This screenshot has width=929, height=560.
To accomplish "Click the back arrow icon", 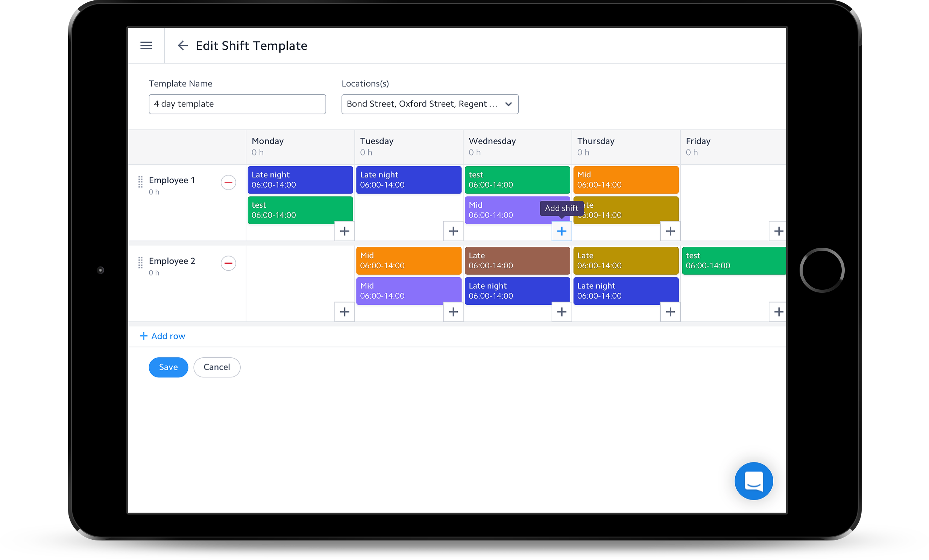I will click(x=182, y=45).
